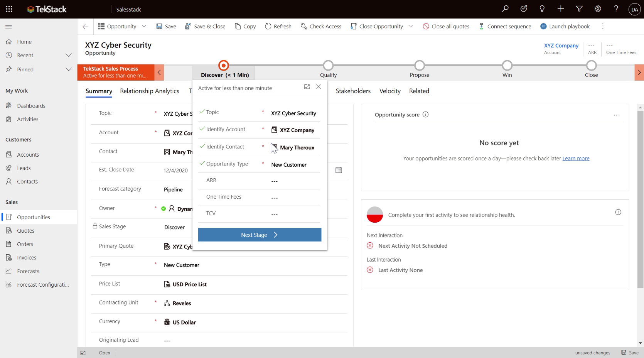Click Save in the status bar
The image size is (644, 358).
[630, 353]
